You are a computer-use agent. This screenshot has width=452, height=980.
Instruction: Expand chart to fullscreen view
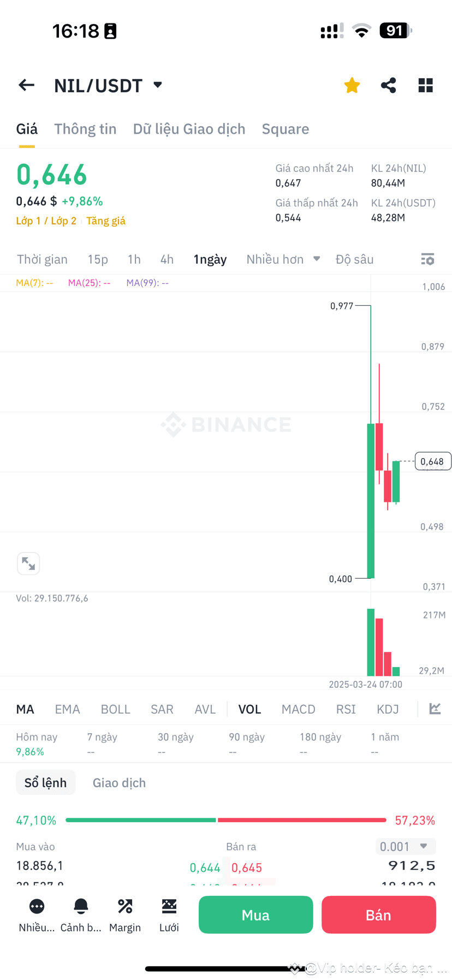[x=28, y=563]
